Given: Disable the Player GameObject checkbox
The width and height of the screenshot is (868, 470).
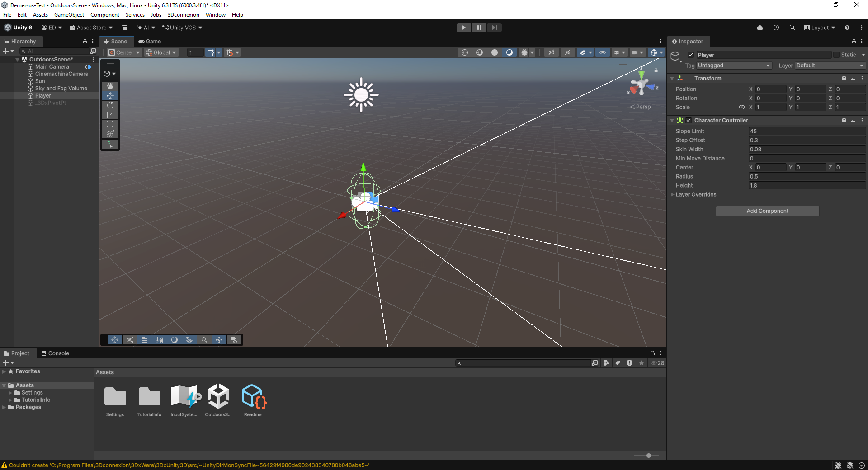Looking at the screenshot, I should click(691, 54).
